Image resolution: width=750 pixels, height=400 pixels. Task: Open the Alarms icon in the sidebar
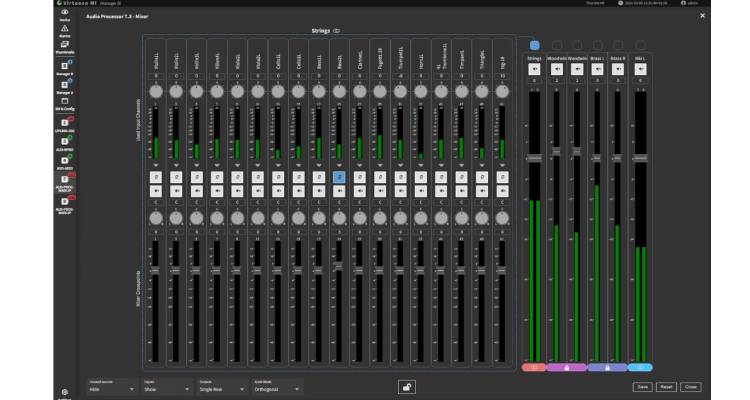64,30
